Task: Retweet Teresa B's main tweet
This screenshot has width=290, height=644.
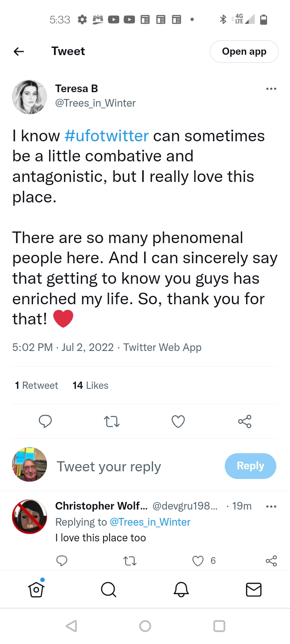Action: (112, 421)
